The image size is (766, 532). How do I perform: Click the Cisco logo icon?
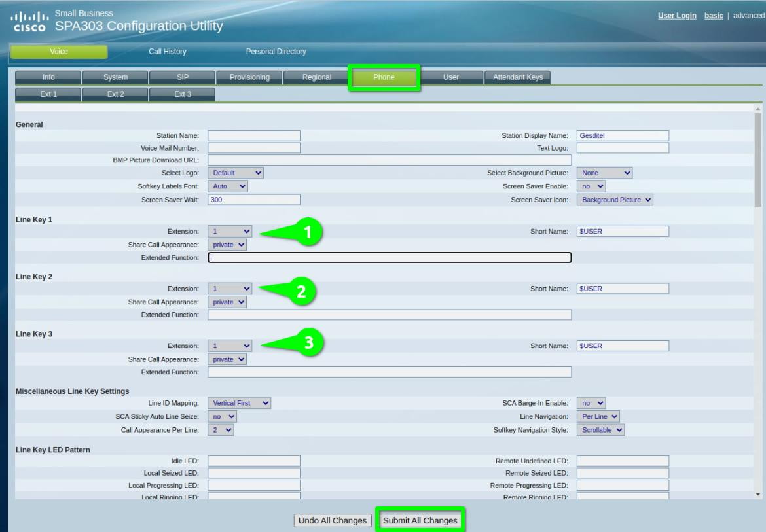click(29, 21)
